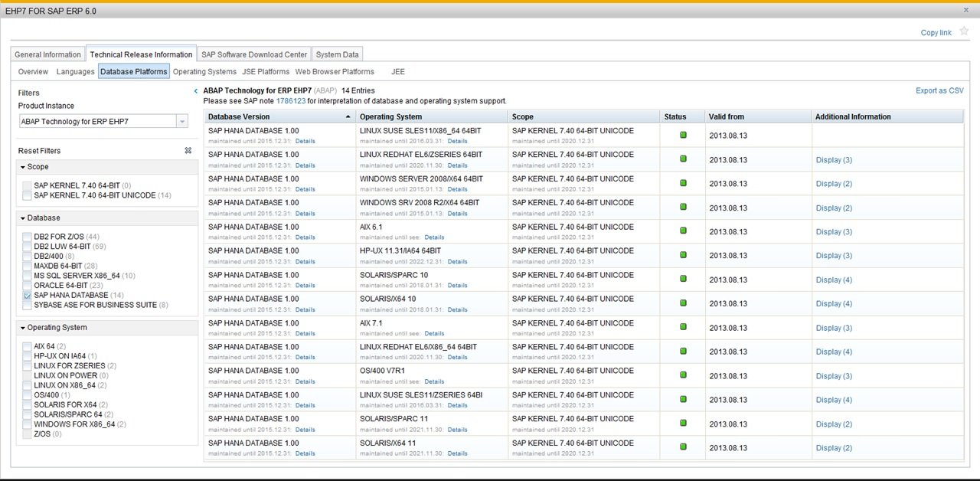Click Additional Information column header
Viewport: 980px width, 481px height.
coord(887,116)
